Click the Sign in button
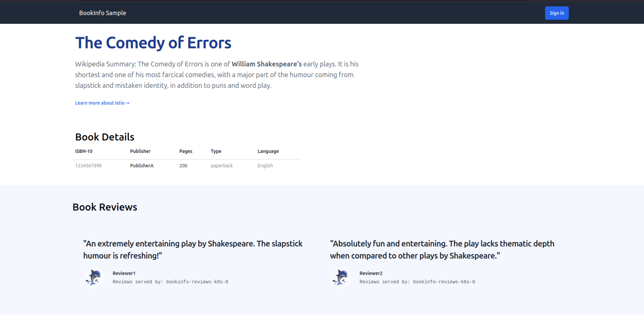Screen dimensions: 644x336 coord(557,13)
